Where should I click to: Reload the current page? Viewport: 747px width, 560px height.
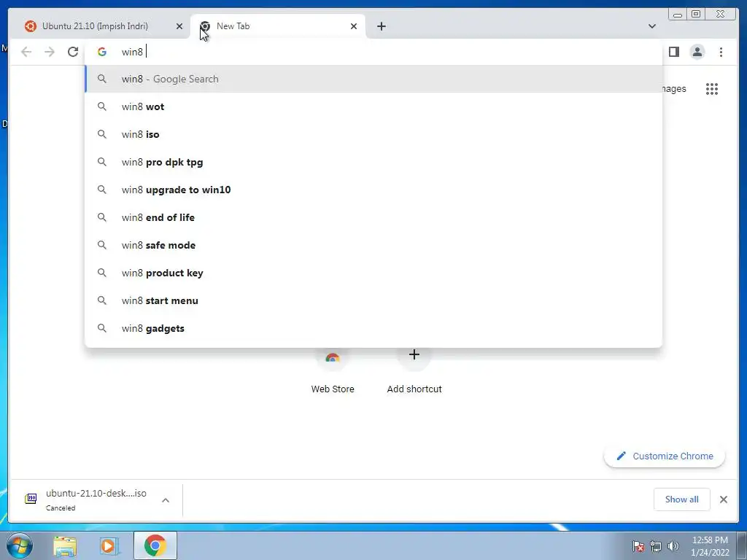pyautogui.click(x=73, y=52)
